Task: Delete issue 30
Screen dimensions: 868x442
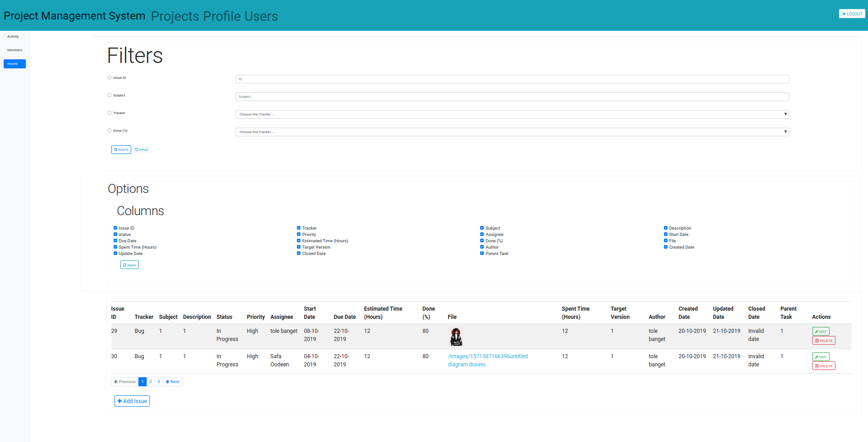Action: click(x=823, y=366)
